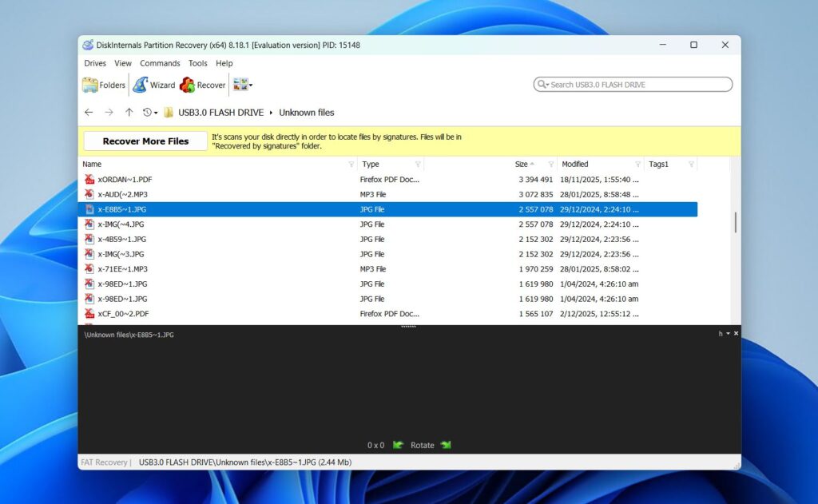The image size is (818, 504).
Task: Expand the history dropdown arrow
Action: pos(156,113)
